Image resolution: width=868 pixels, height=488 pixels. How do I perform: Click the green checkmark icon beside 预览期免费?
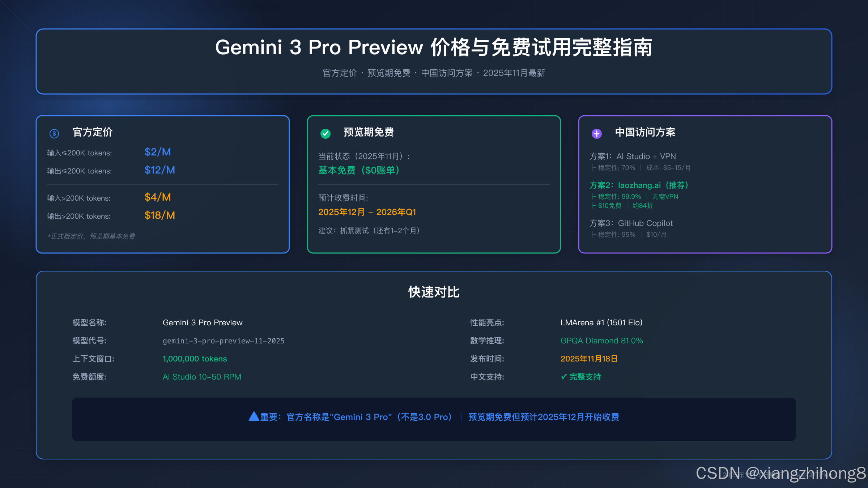[325, 134]
